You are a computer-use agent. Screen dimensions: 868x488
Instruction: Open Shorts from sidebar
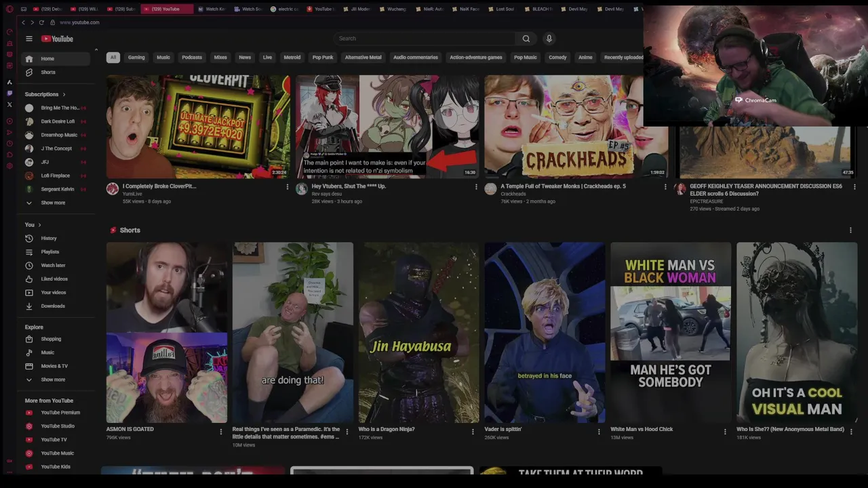(56, 73)
